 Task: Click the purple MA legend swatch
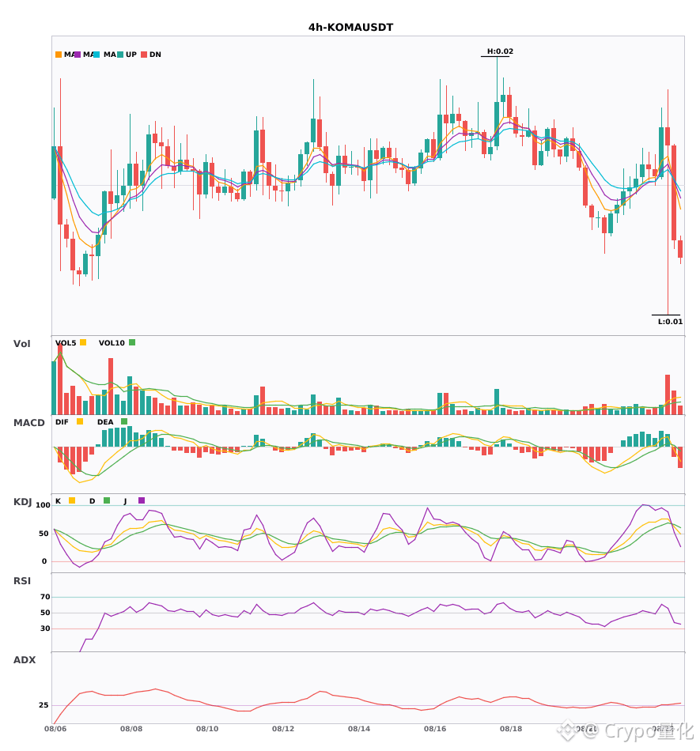(78, 55)
